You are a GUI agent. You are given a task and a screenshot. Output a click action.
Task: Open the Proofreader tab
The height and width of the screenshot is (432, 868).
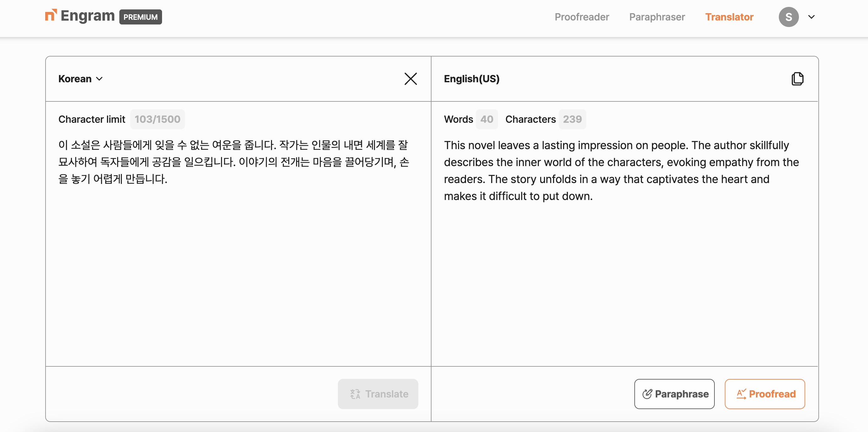tap(582, 17)
